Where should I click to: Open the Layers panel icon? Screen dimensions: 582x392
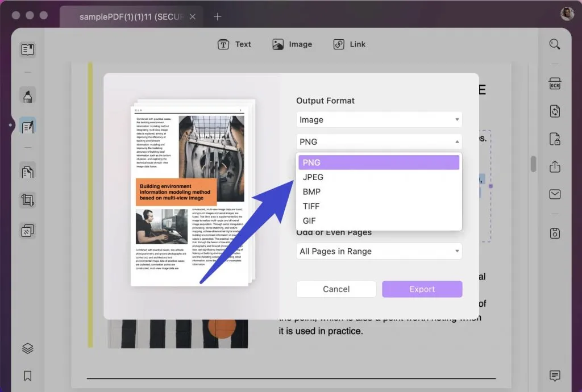[28, 348]
